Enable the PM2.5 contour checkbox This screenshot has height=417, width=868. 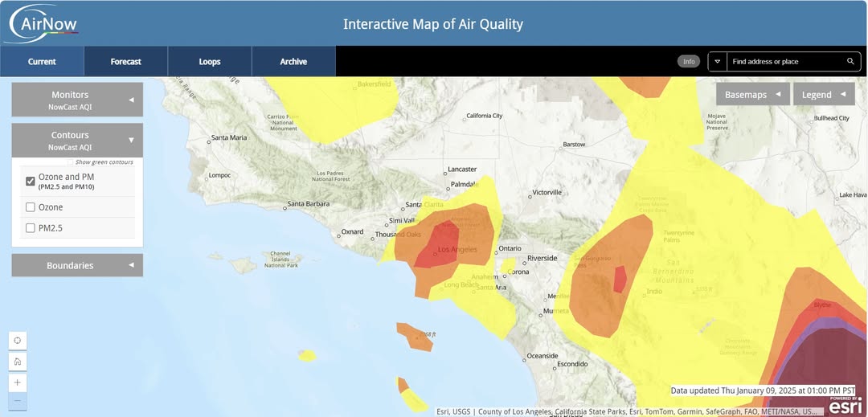tap(31, 228)
